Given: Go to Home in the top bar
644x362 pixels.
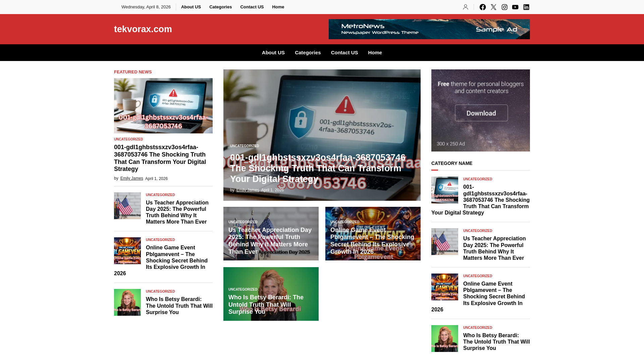Looking at the screenshot, I should point(278,7).
